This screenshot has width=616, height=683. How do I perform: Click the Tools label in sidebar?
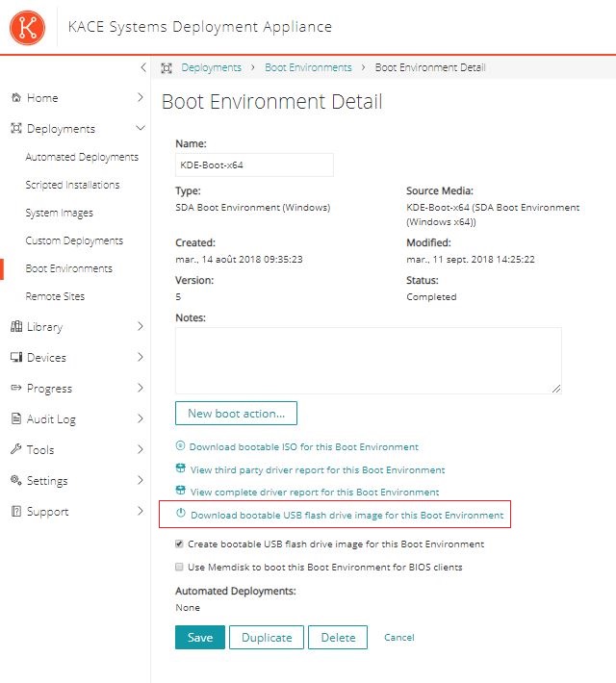click(x=40, y=449)
